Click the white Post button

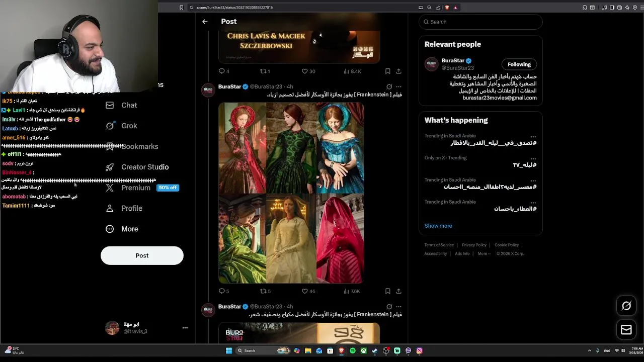142,255
